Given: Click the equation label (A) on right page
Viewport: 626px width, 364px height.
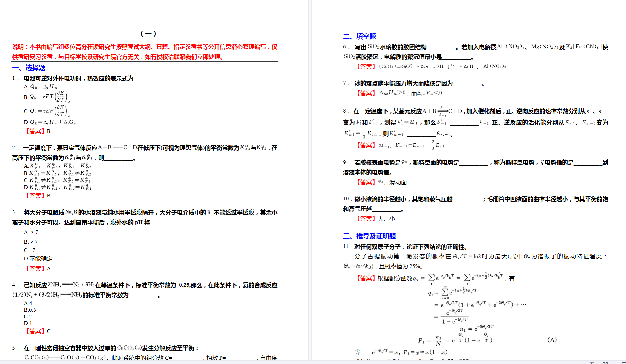Looking at the screenshot, I should tap(552, 340).
